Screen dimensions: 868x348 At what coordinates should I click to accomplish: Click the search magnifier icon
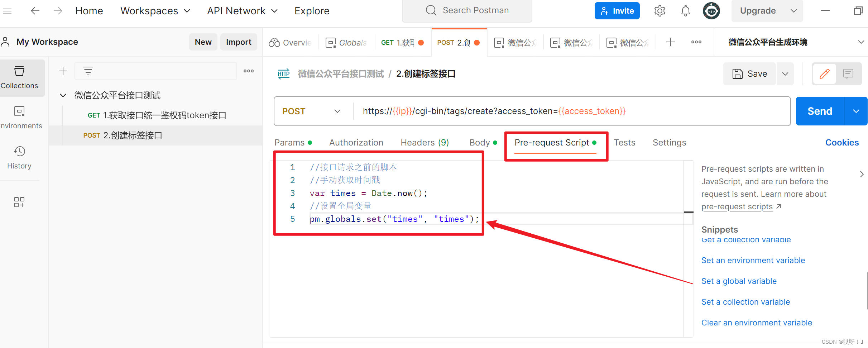[431, 10]
